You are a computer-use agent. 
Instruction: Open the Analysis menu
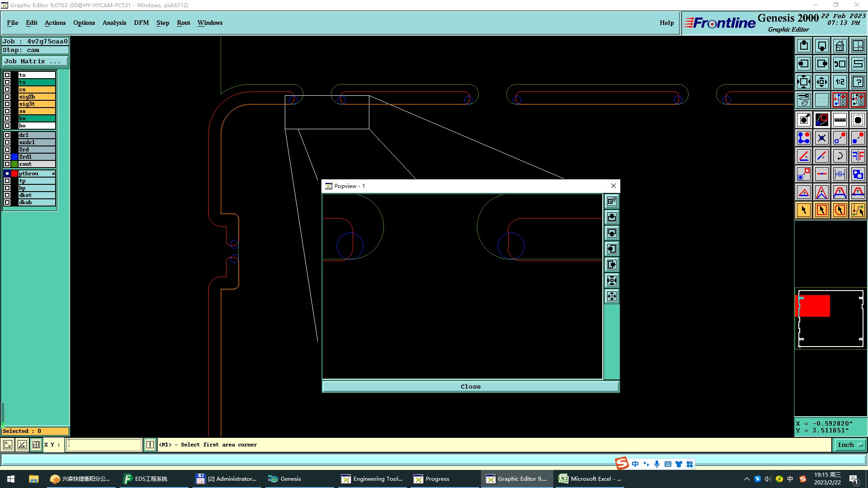(x=114, y=23)
